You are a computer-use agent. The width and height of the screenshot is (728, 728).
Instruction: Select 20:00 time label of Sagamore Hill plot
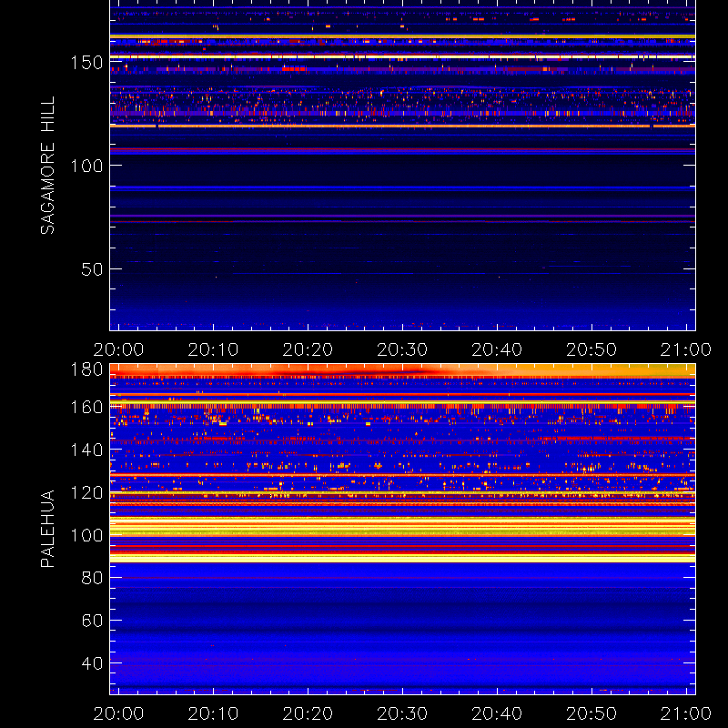(x=119, y=349)
